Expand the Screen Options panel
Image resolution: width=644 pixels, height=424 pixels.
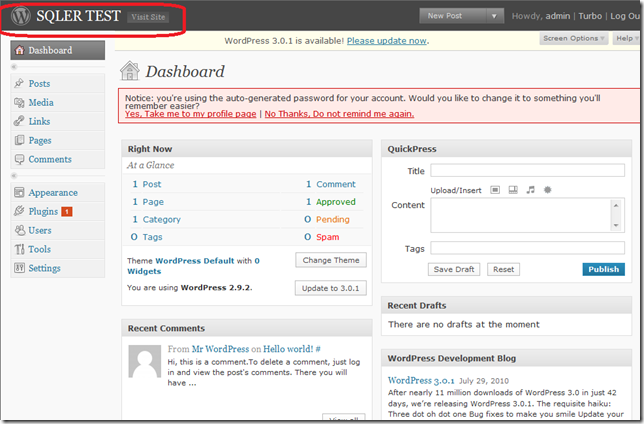[573, 38]
